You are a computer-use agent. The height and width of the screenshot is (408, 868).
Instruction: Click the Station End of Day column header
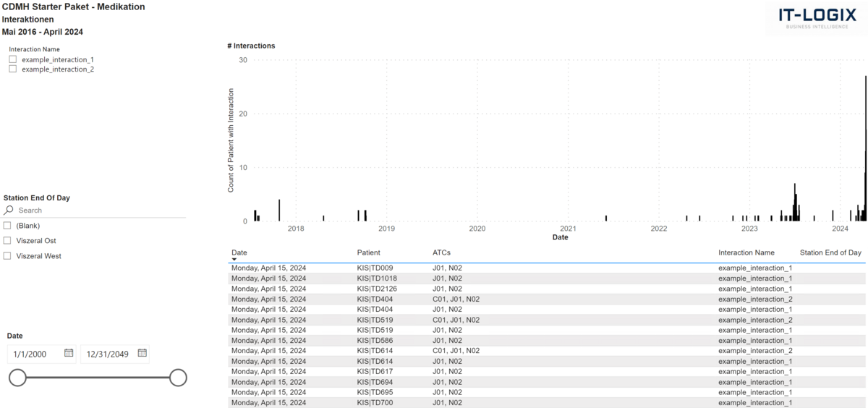pyautogui.click(x=830, y=252)
